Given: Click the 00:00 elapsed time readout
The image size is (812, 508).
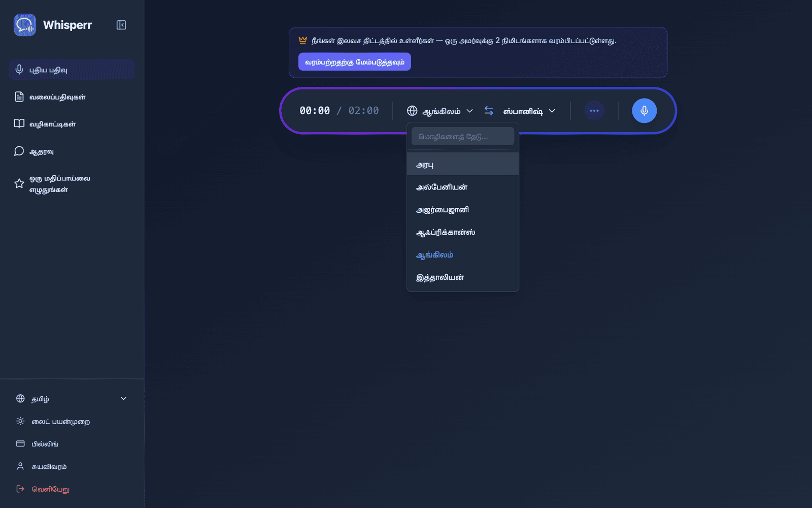Looking at the screenshot, I should (315, 111).
